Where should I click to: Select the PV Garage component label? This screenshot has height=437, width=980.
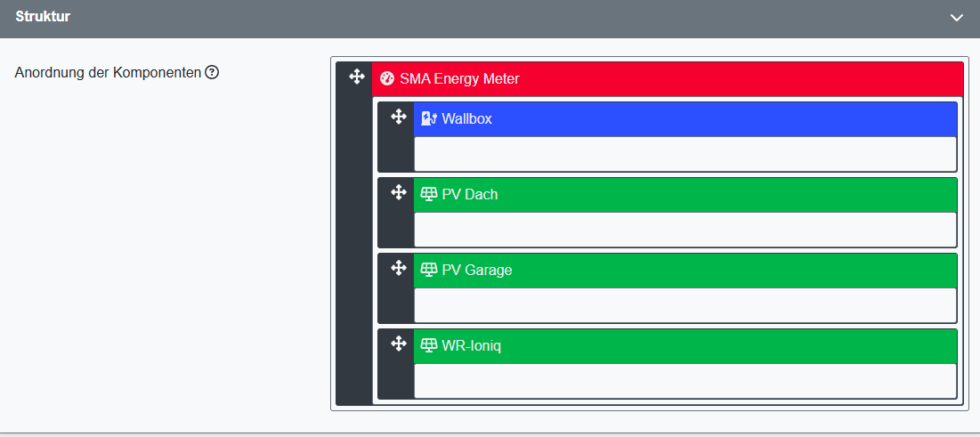(x=477, y=270)
